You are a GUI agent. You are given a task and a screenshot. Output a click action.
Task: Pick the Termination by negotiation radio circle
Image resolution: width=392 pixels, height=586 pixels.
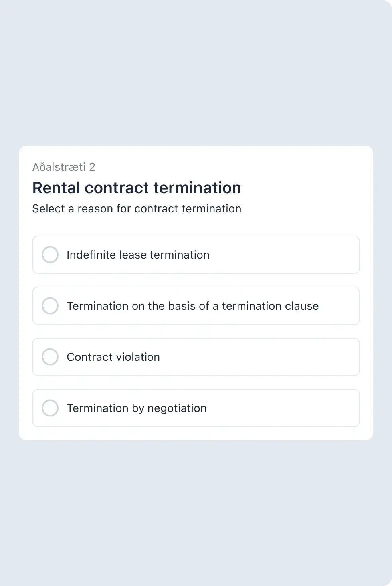pos(50,408)
